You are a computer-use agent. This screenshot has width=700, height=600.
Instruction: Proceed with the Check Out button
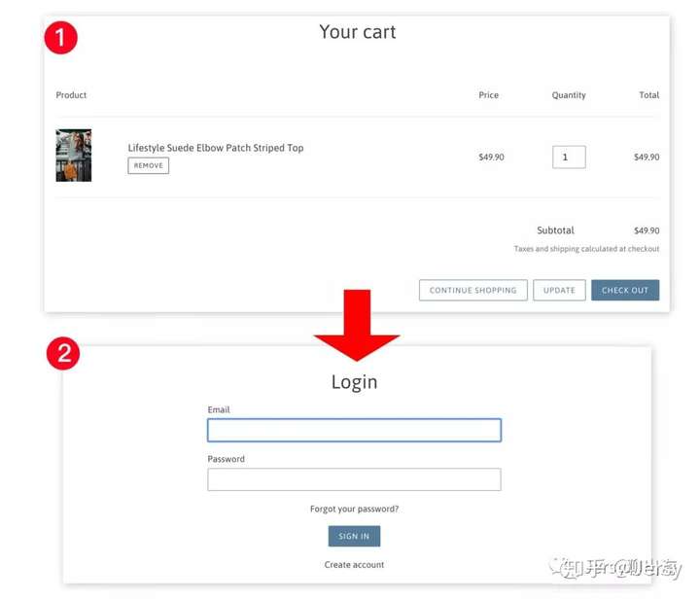[625, 290]
